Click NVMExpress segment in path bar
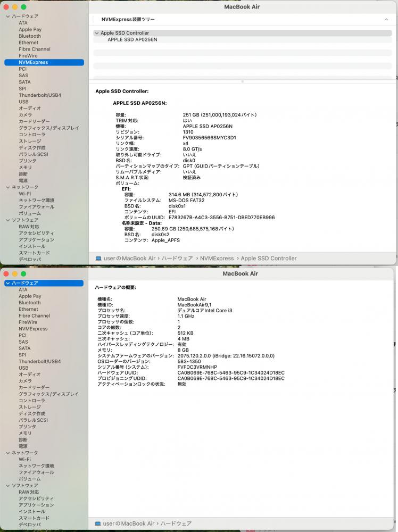Viewport: 398px width, 532px height. [217, 259]
